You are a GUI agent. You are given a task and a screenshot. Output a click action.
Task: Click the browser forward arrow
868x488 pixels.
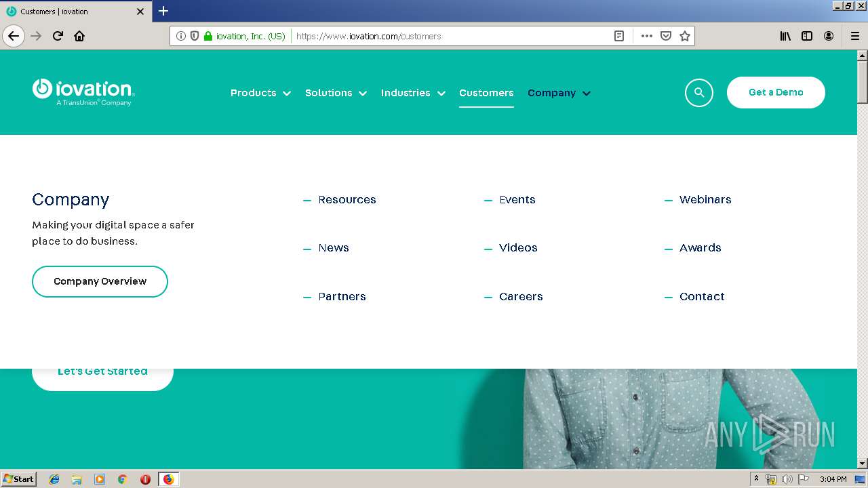(x=37, y=36)
